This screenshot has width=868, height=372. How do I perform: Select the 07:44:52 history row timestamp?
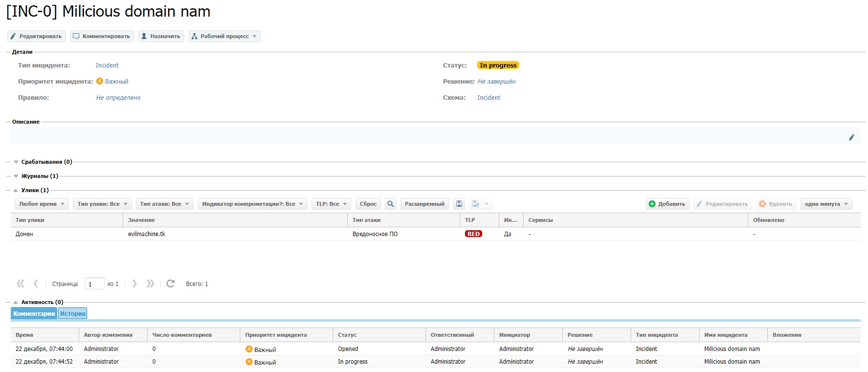[44, 362]
